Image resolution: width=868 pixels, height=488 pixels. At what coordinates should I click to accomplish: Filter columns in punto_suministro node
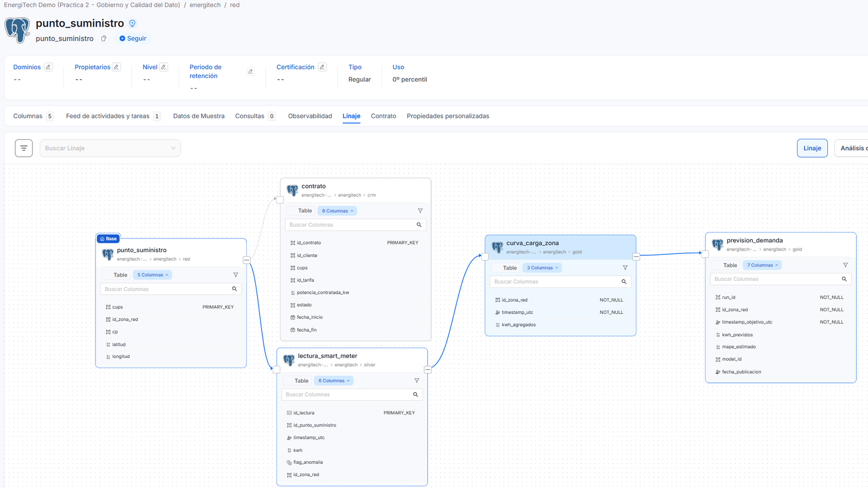coord(235,275)
